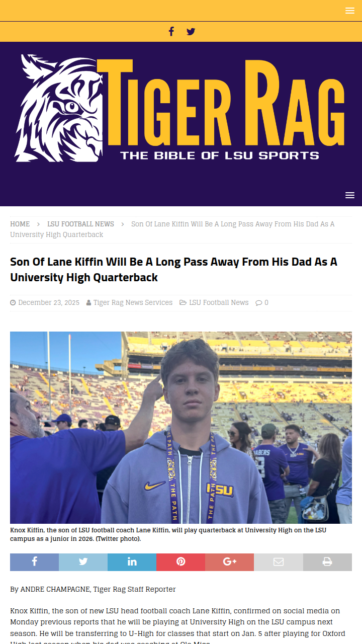Pin article on Pinterest
The image size is (362, 644).
[180, 562]
